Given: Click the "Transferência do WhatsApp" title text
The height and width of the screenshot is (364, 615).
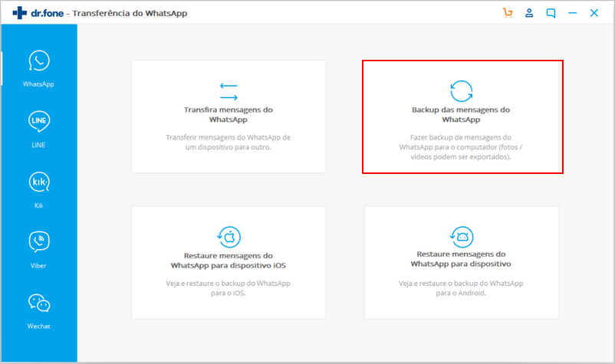Looking at the screenshot, I should tap(130, 13).
